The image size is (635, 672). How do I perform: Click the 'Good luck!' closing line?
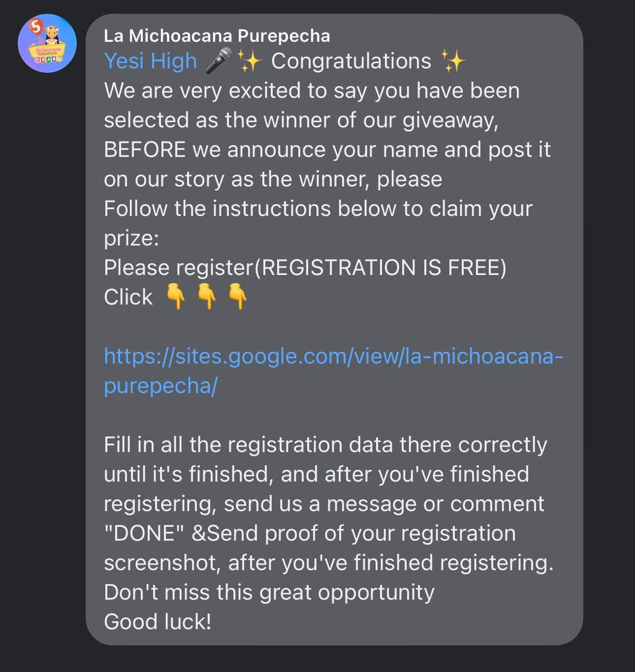coord(158,622)
